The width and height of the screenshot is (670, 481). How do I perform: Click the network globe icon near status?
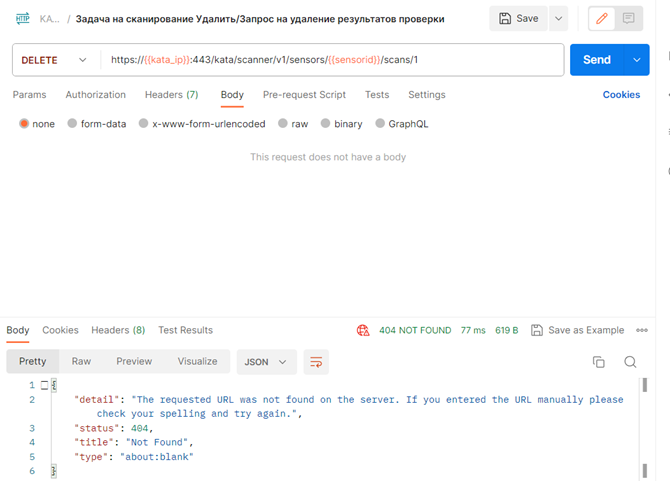[363, 330]
